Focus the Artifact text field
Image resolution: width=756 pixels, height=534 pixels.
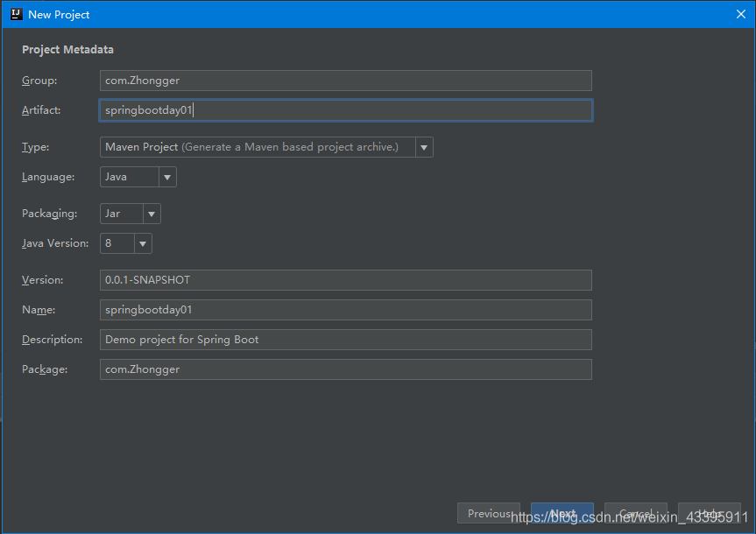coord(346,110)
